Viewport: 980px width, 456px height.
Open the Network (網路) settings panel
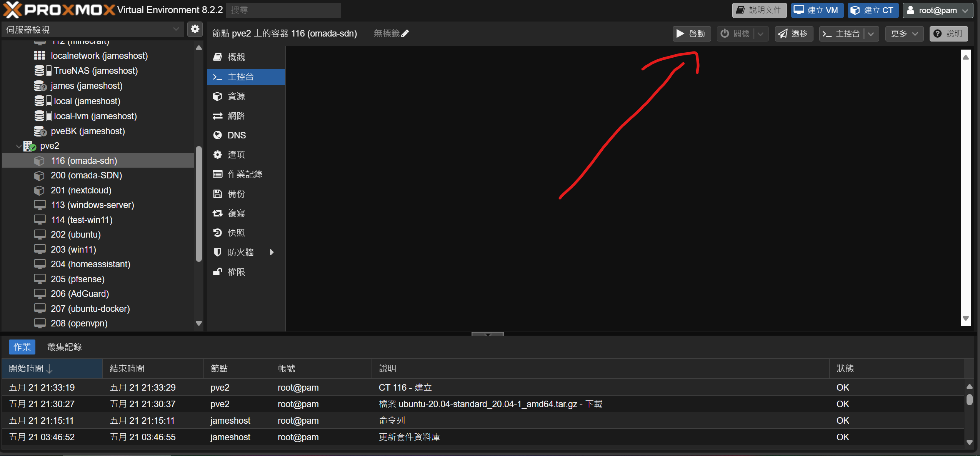click(237, 116)
